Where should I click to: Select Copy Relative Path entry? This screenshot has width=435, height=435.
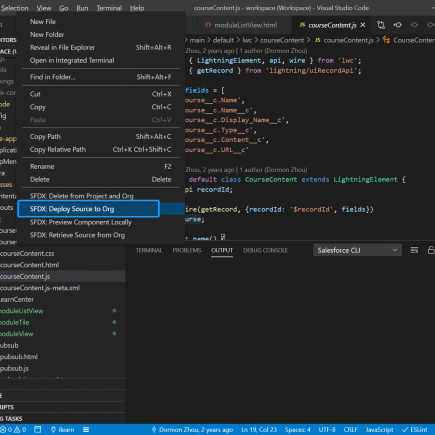click(101, 150)
